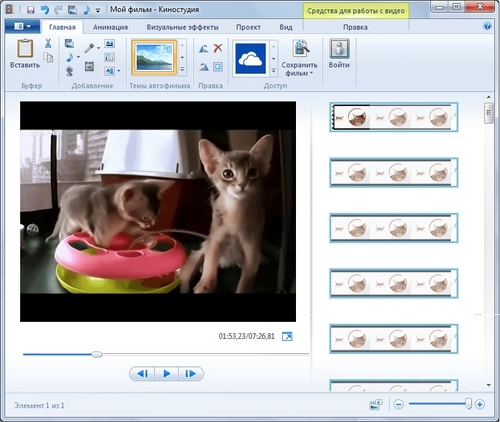The height and width of the screenshot is (422, 500).
Task: Click the Undo arrow in title bar
Action: 45,10
